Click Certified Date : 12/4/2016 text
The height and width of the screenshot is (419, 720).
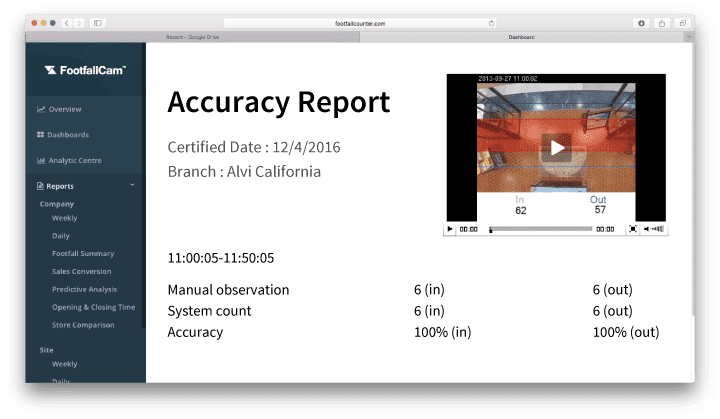point(254,147)
